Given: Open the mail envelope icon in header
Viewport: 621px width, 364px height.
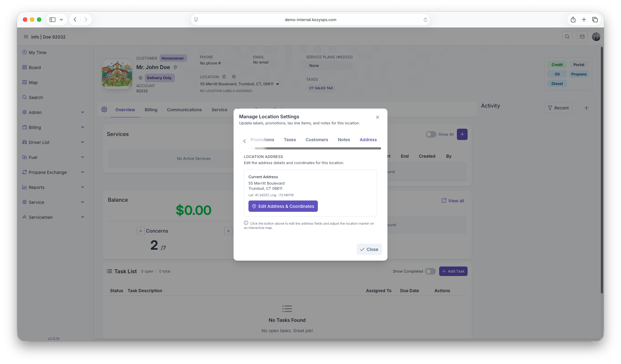Looking at the screenshot, I should click(x=582, y=37).
